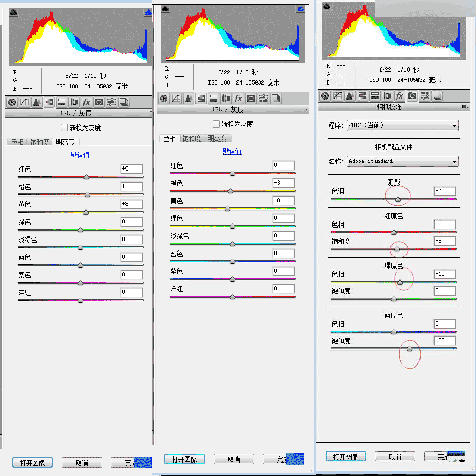This screenshot has width=476, height=476.
Task: Click 蓝原色 饱和度 slider handle
Action: tap(409, 348)
